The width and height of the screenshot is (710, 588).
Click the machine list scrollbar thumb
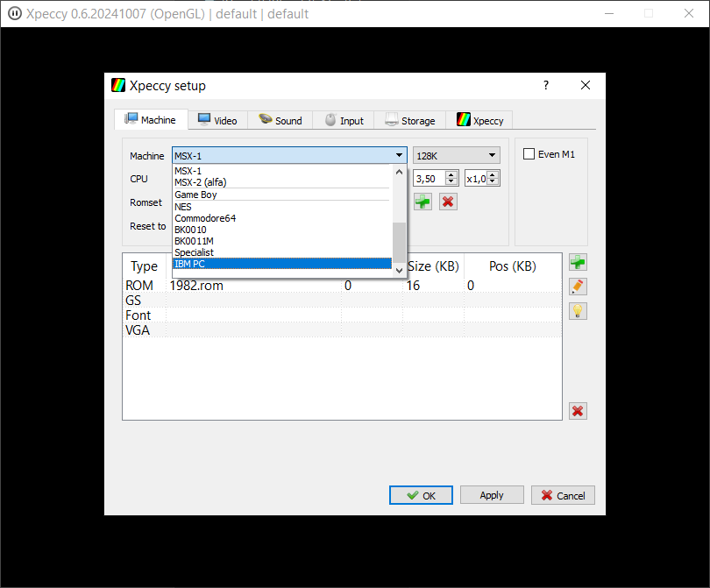(399, 242)
